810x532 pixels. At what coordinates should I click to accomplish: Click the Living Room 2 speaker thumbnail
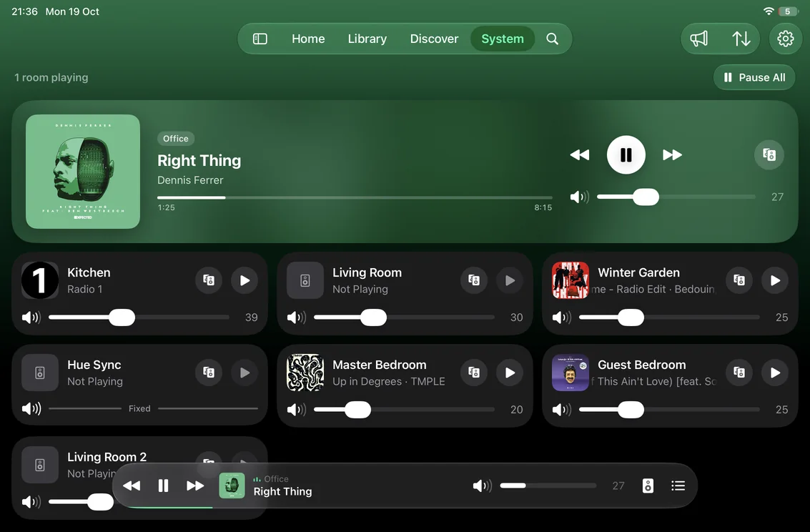coord(40,465)
